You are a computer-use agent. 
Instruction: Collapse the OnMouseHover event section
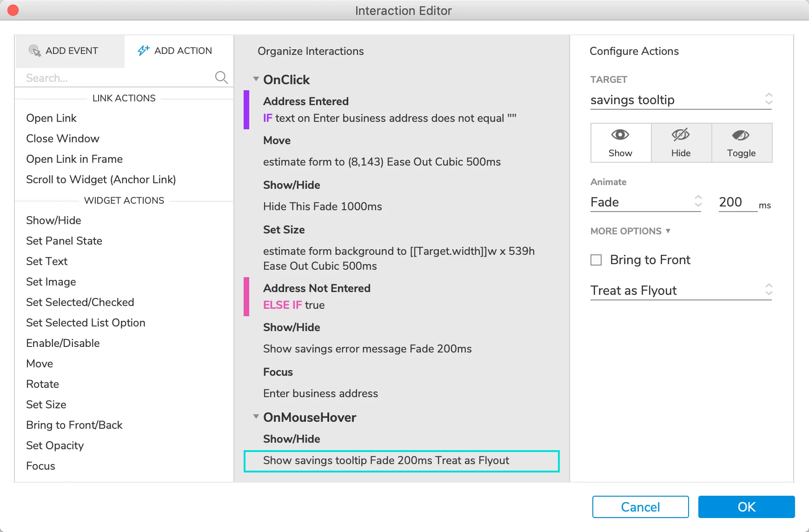click(256, 417)
